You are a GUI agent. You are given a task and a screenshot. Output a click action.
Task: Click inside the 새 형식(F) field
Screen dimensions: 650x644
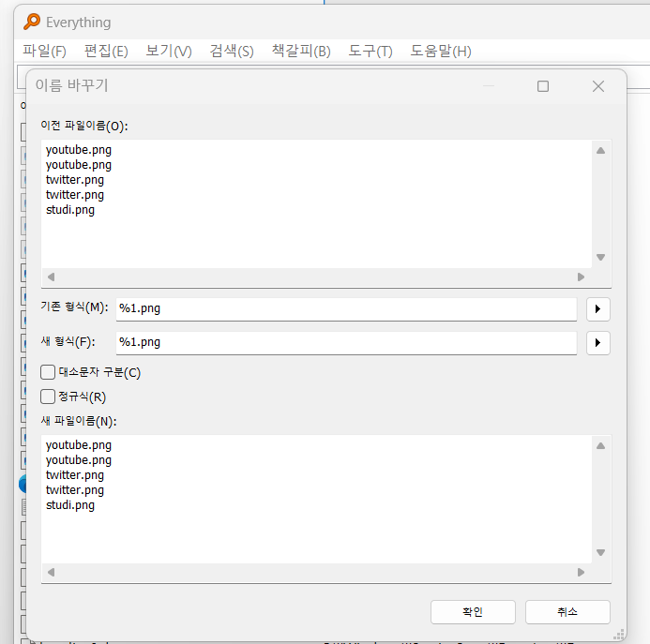(346, 343)
